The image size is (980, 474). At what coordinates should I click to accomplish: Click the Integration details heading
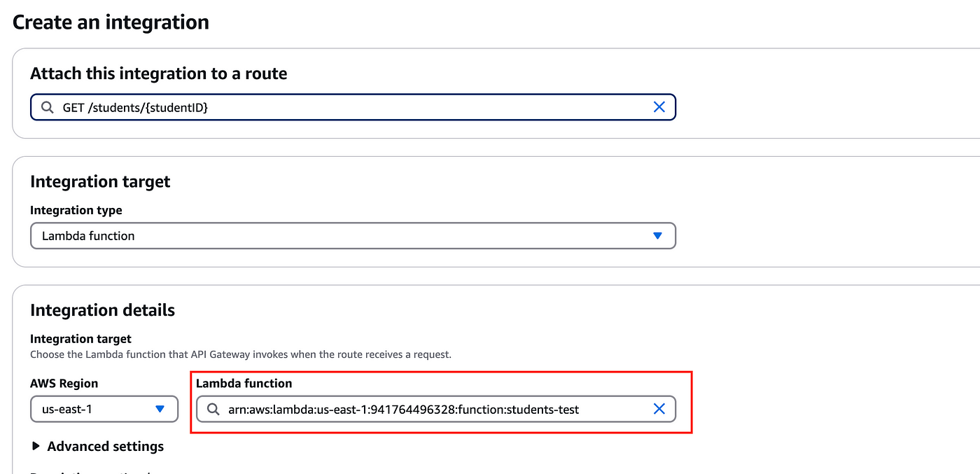click(102, 310)
